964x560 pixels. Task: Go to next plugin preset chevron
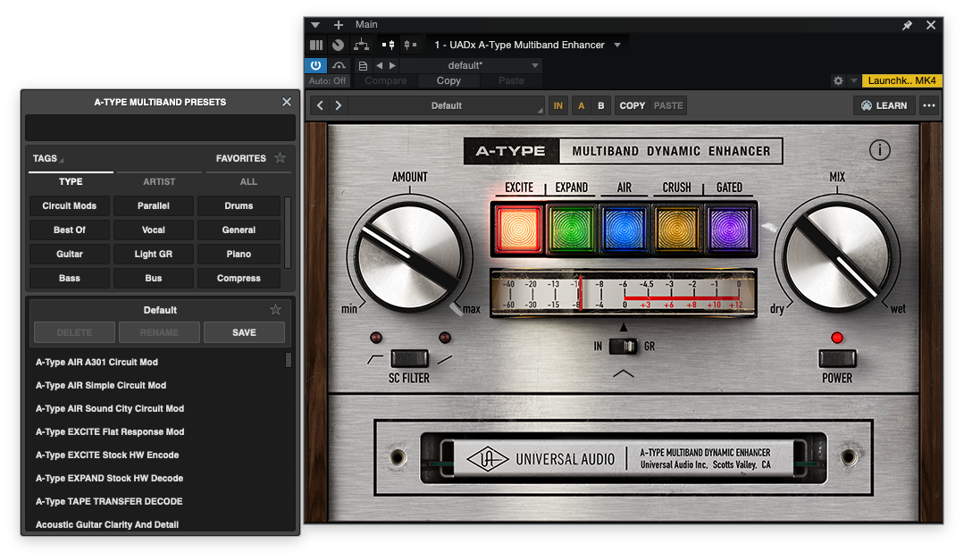tap(338, 105)
